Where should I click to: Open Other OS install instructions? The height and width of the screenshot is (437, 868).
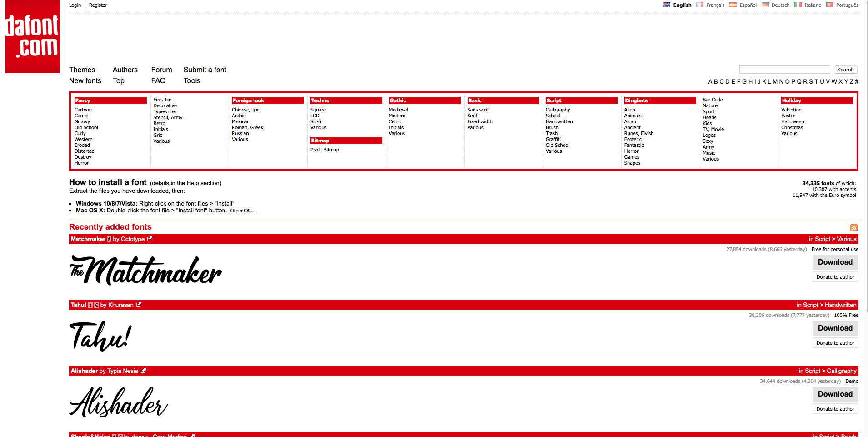pos(242,211)
